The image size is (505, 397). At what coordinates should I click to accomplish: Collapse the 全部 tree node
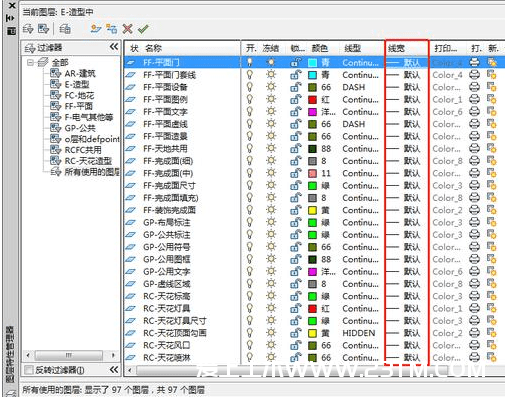click(31, 62)
